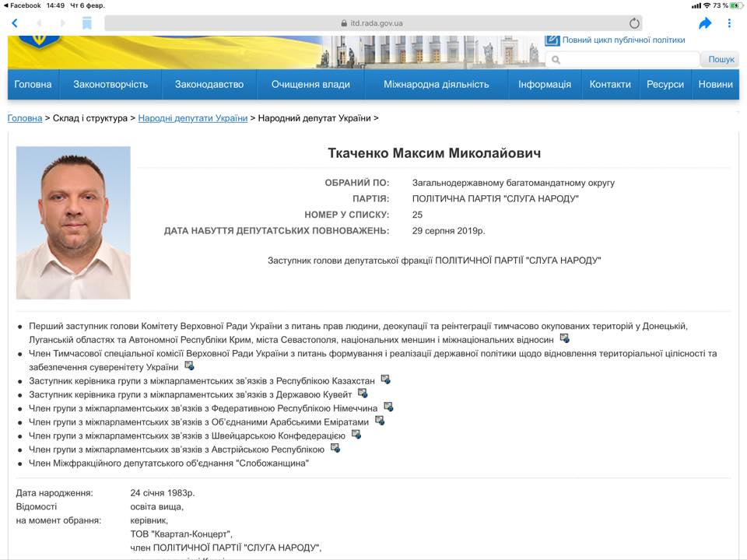747x560 pixels.
Task: Open the Контакти menu item
Action: pos(610,84)
